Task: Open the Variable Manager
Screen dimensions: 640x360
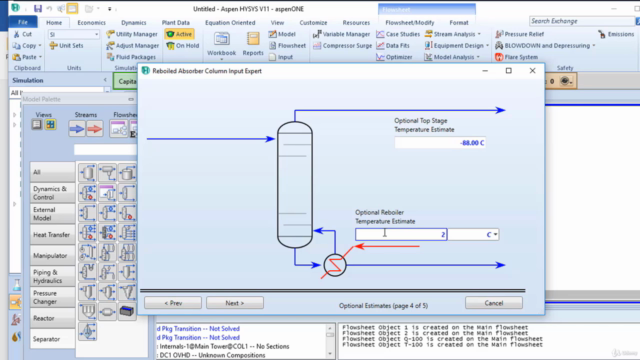Action: click(341, 34)
